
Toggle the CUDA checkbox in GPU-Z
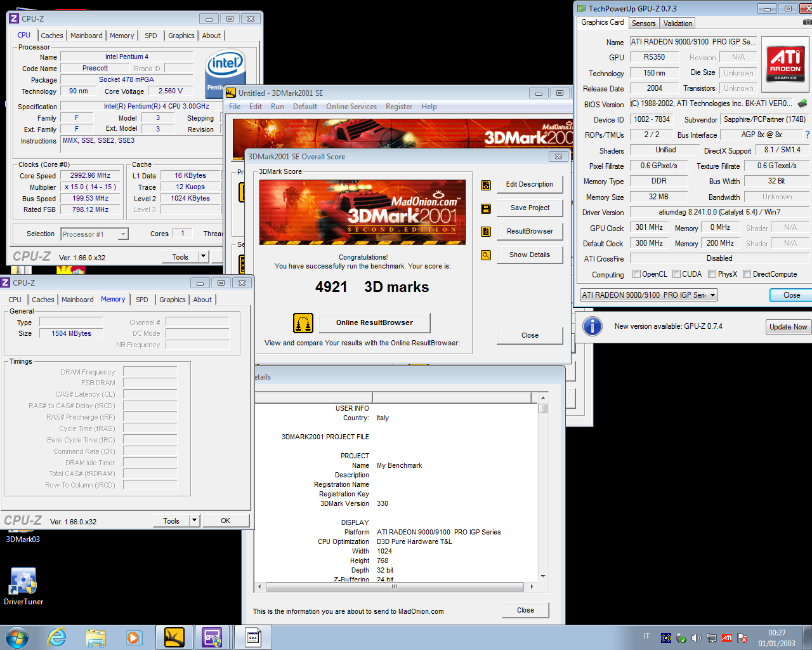(676, 274)
